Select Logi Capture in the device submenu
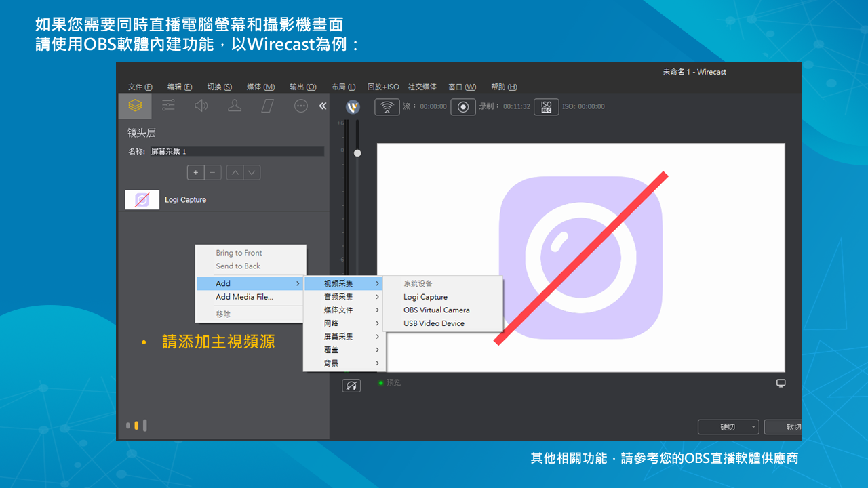Viewport: 868px width, 488px height. (x=443, y=297)
